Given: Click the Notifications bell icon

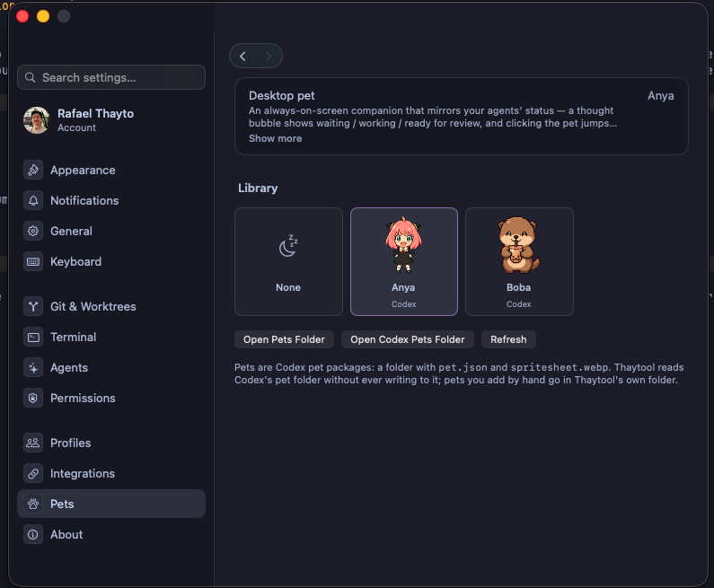Looking at the screenshot, I should coord(33,201).
